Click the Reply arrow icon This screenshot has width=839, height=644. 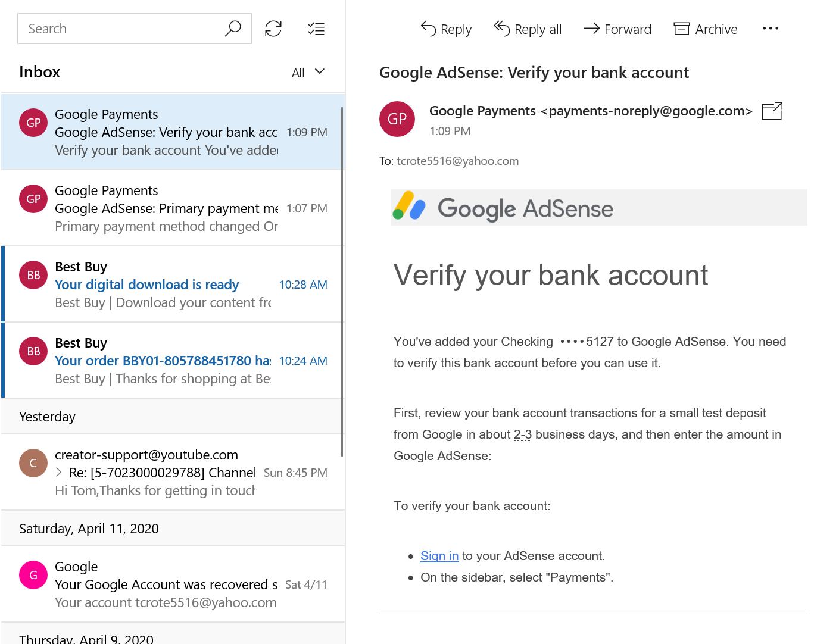click(x=428, y=28)
